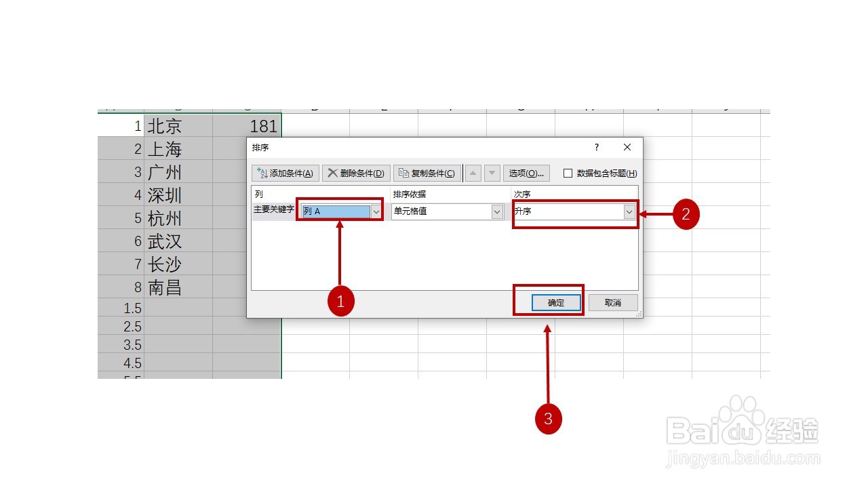Click the cell with value 1.5
This screenshot has width=868, height=488.
[121, 308]
